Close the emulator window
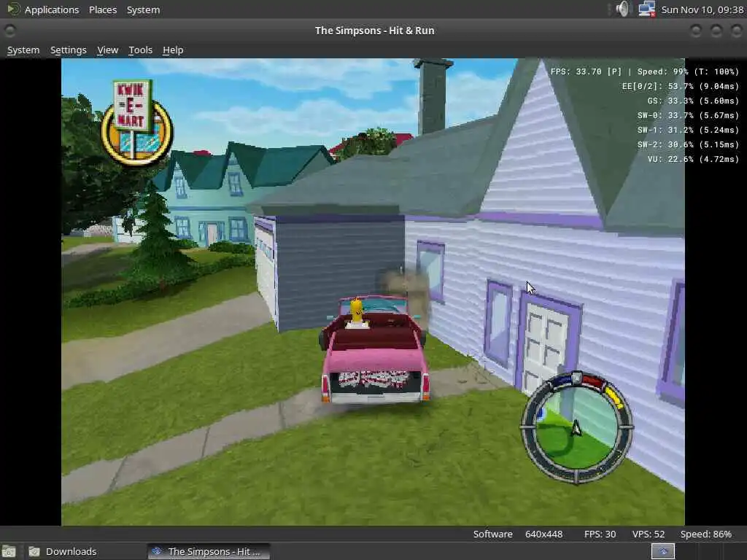This screenshot has width=747, height=560. point(737,31)
